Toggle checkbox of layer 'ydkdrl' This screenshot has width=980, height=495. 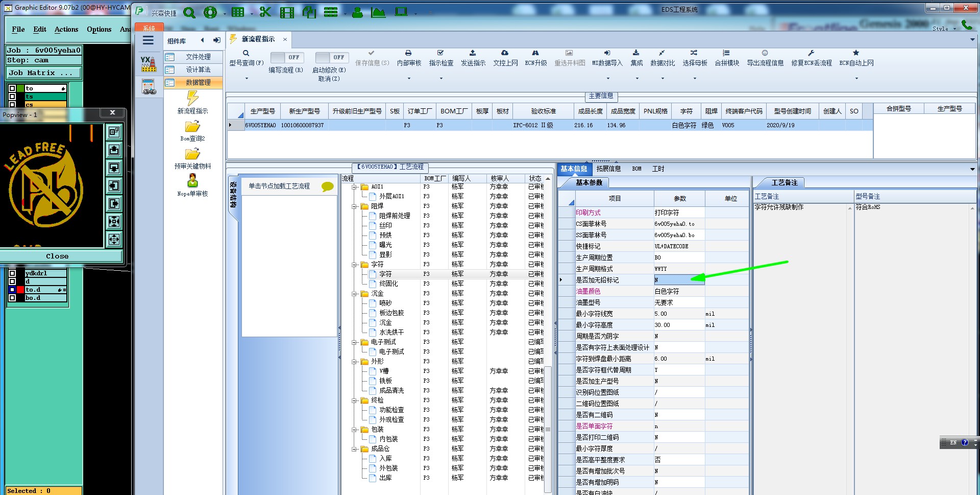click(x=12, y=273)
